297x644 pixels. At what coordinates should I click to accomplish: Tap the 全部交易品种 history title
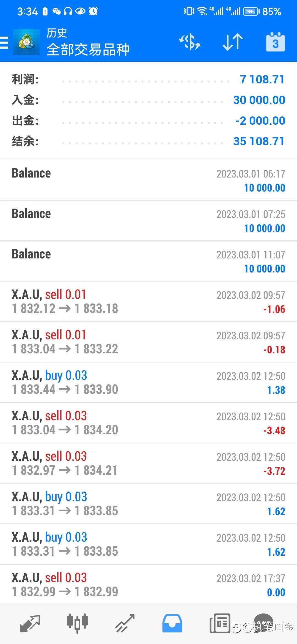click(x=88, y=50)
